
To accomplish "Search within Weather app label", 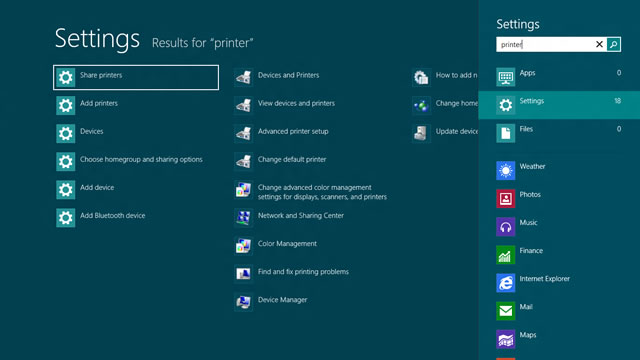I will click(x=532, y=167).
